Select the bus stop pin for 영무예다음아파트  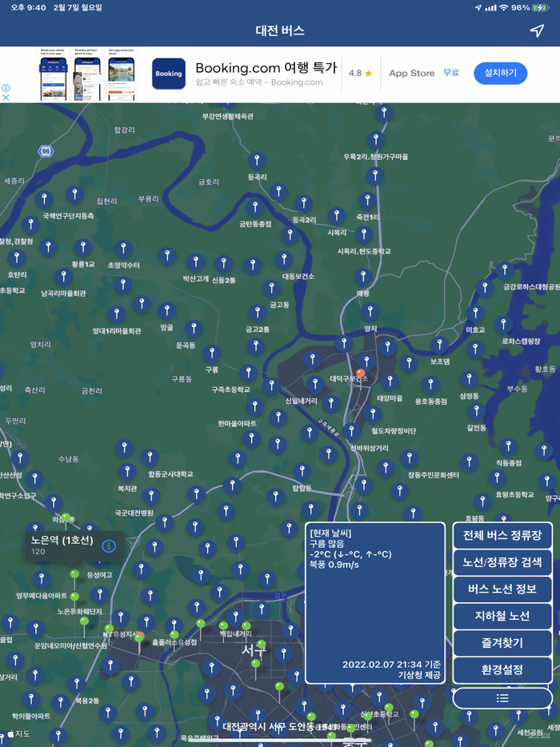42,579
